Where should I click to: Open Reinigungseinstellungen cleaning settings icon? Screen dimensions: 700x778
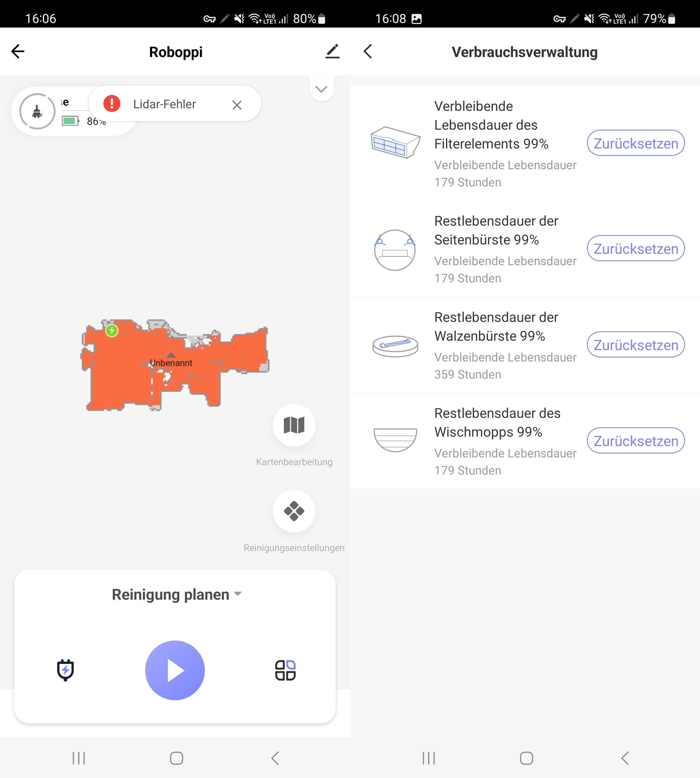coord(294,511)
